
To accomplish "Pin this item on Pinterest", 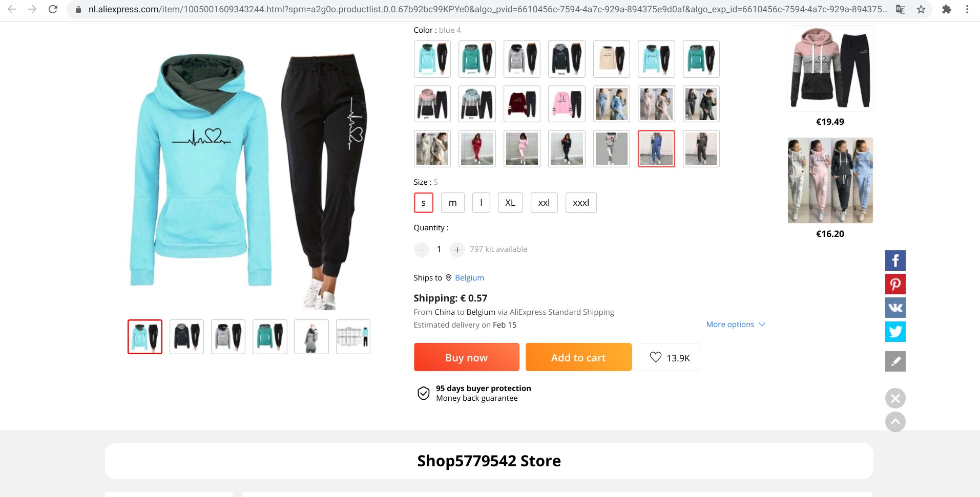I will pyautogui.click(x=895, y=284).
